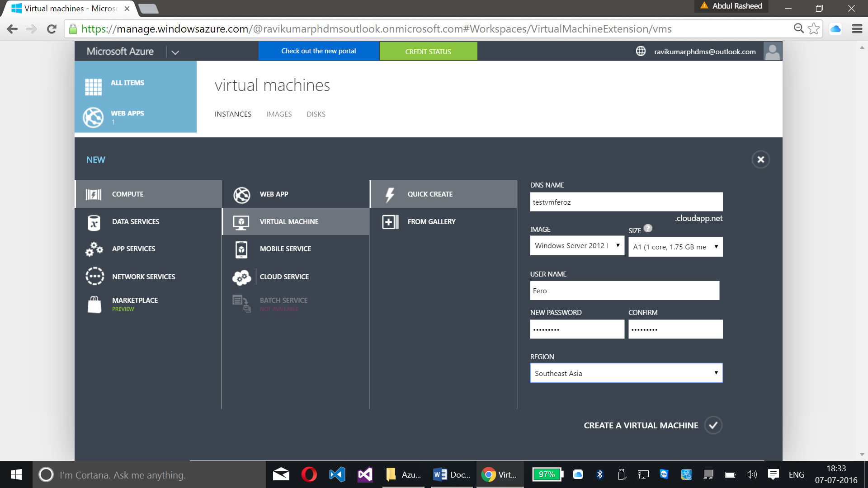The image size is (868, 488).
Task: Expand the Region dropdown Southeast Asia
Action: coord(626,373)
